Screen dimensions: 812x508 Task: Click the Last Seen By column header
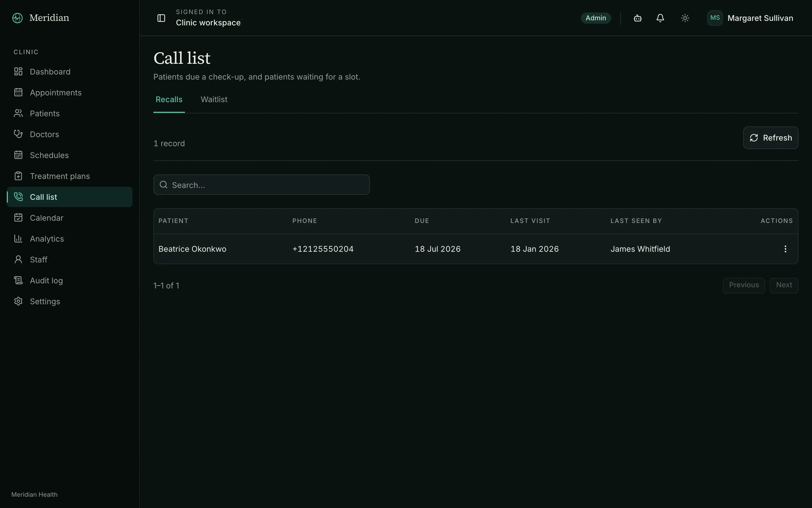coord(636,221)
